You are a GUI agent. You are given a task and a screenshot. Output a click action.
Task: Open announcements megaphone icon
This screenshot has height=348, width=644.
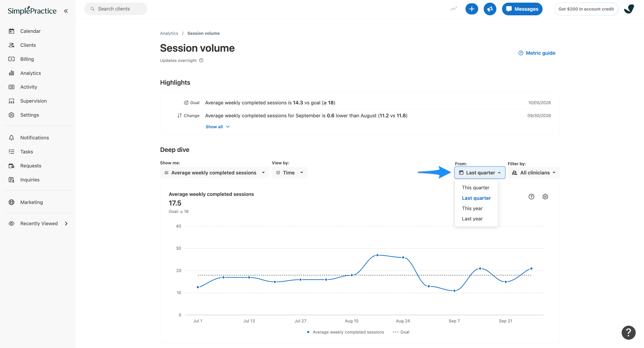coord(490,9)
